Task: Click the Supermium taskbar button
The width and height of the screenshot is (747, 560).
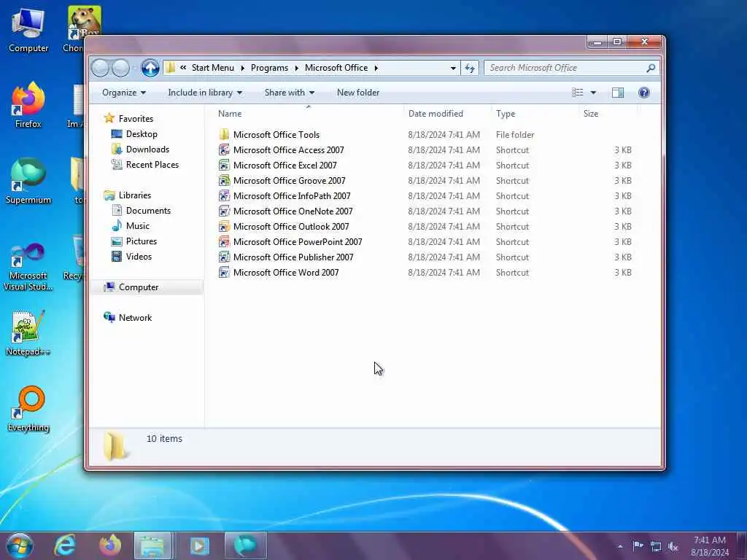Action: (x=245, y=545)
